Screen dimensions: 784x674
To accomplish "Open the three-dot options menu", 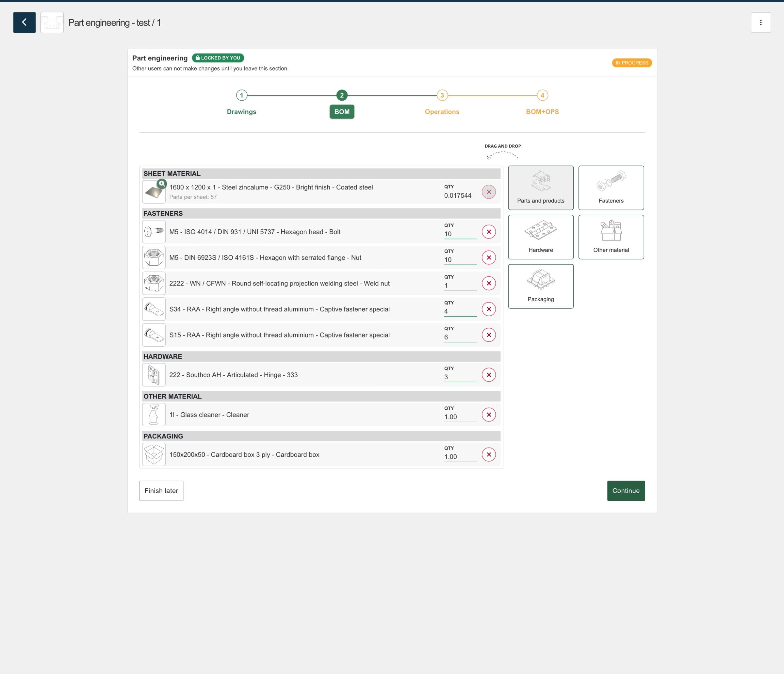I will 760,22.
